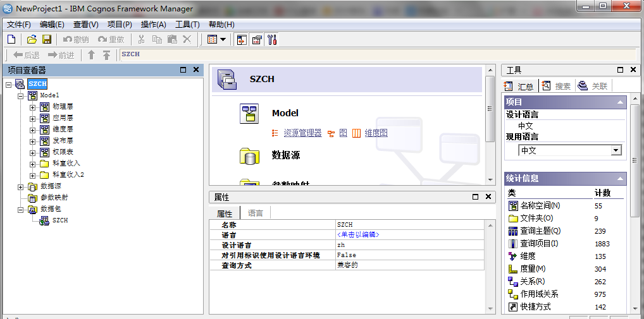Open the 现用语言 dropdown
This screenshot has height=319, width=644.
[616, 150]
